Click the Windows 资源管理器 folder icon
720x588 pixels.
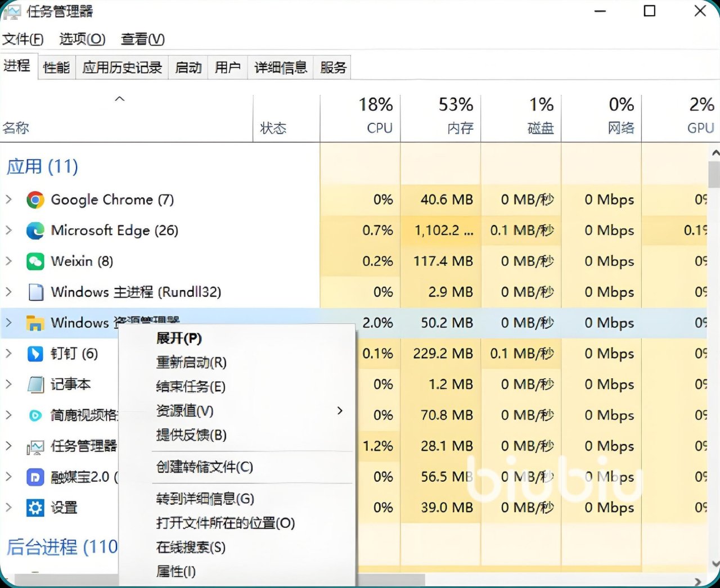[x=35, y=323]
